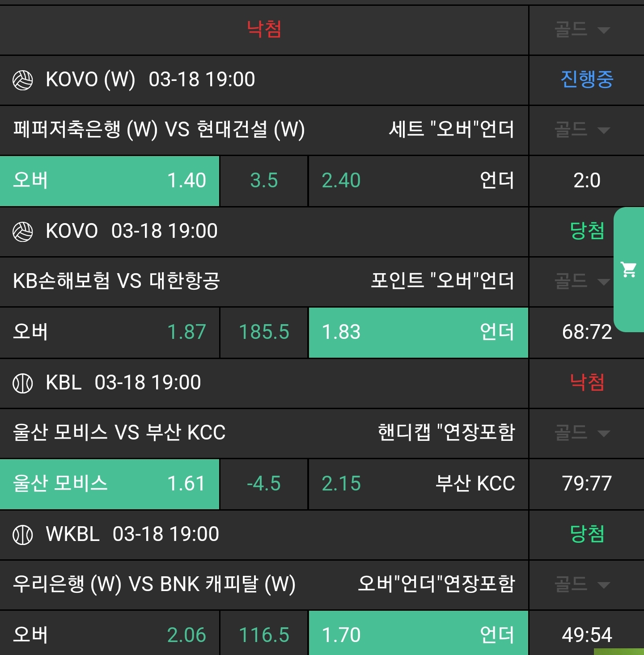Select 언더 2.40 for 페퍼저축은행 match
Image resolution: width=644 pixels, height=655 pixels.
(x=418, y=181)
